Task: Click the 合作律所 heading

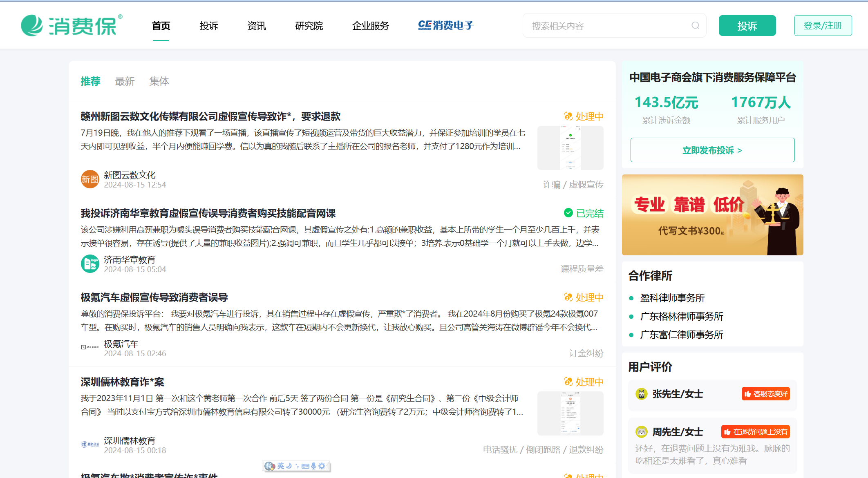Action: point(650,276)
